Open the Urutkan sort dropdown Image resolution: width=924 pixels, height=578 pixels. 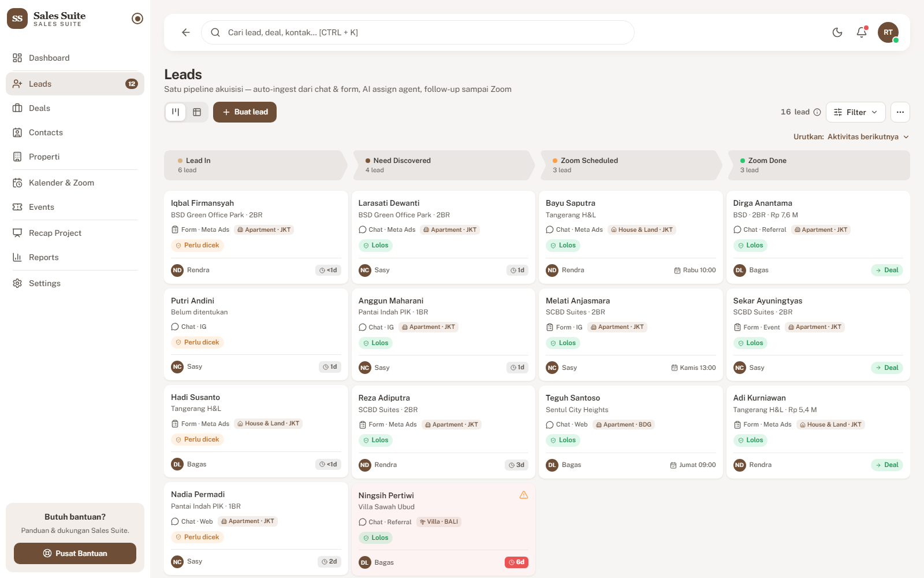pos(851,137)
